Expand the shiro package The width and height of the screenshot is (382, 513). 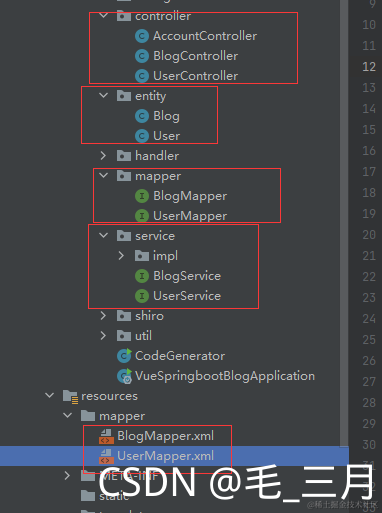pos(103,316)
